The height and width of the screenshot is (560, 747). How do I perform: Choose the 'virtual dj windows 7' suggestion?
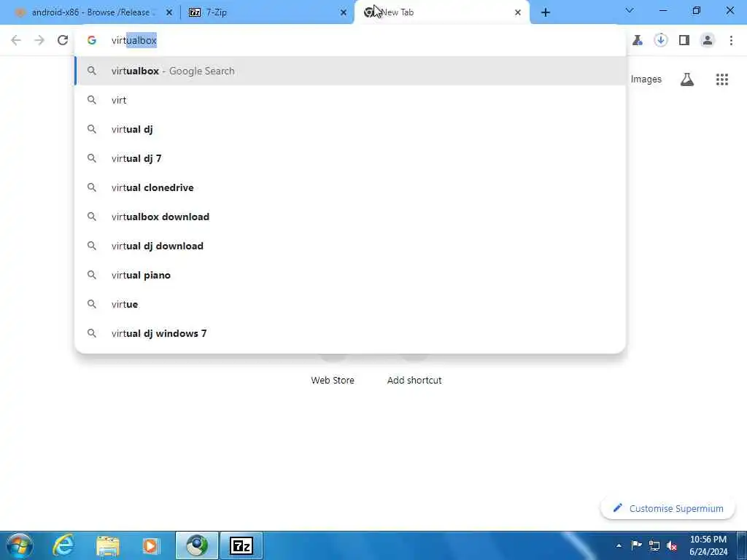(350, 333)
